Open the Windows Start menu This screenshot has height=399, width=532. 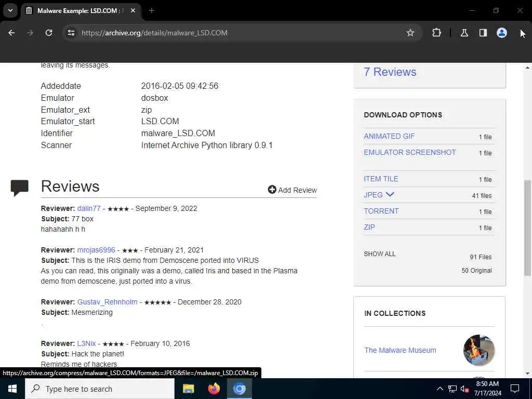tap(12, 389)
